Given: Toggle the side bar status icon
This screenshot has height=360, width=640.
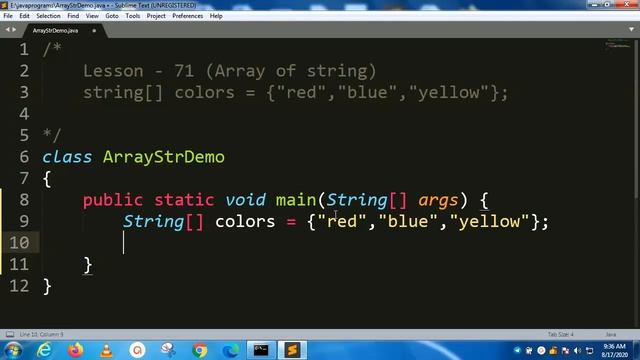Looking at the screenshot, I should point(10,334).
